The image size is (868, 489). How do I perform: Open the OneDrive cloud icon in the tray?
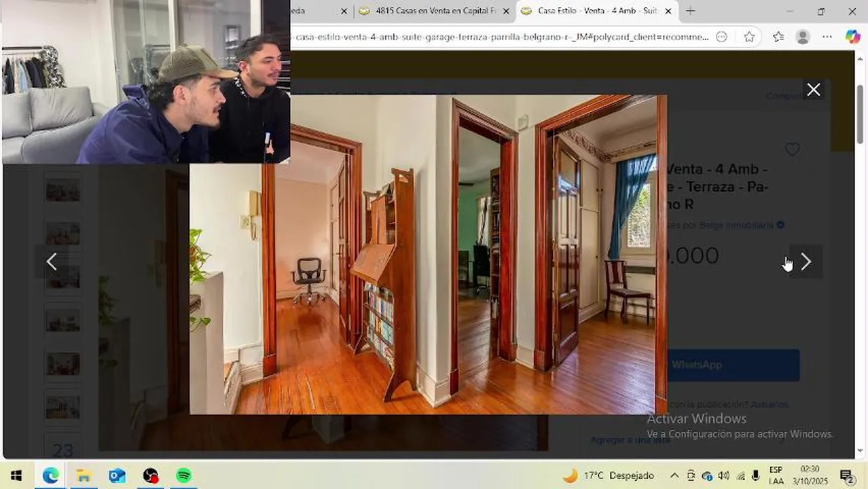click(707, 475)
